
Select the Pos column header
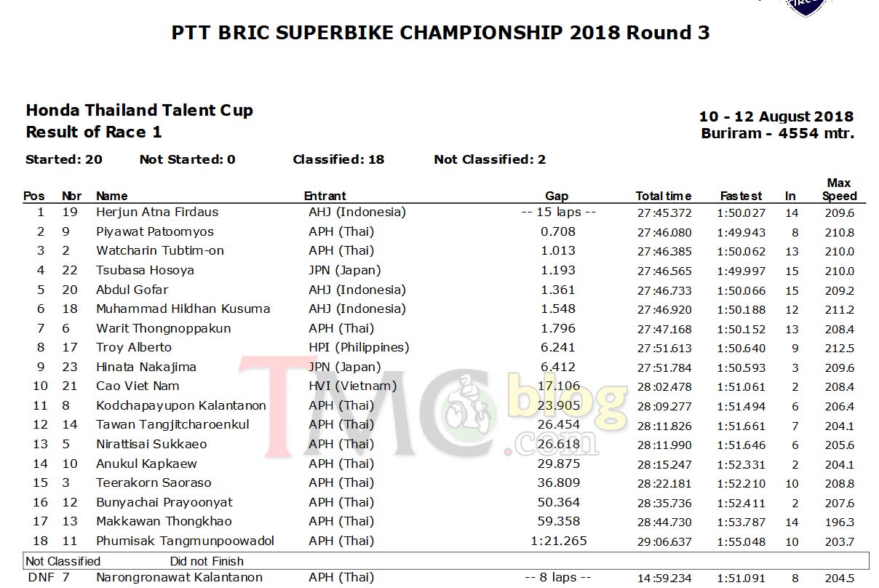[34, 196]
